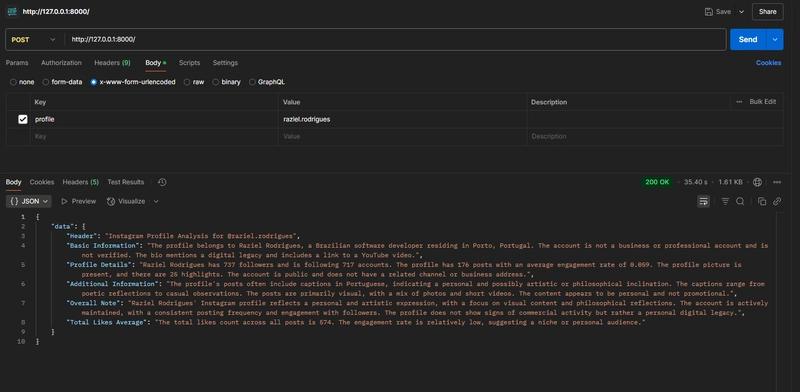Click the 1.61 KB response size

(731, 182)
